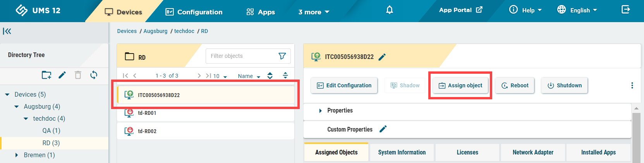Viewport: 644px width, 163px height.
Task: Edit Custom Properties with pencil icon
Action: (383, 129)
